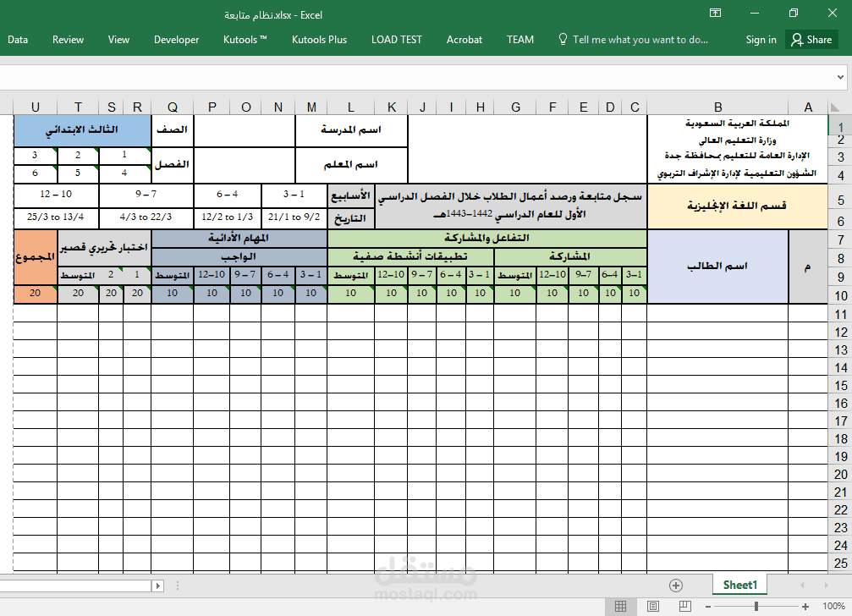
Task: Open the Review ribbon tab
Action: [x=68, y=40]
